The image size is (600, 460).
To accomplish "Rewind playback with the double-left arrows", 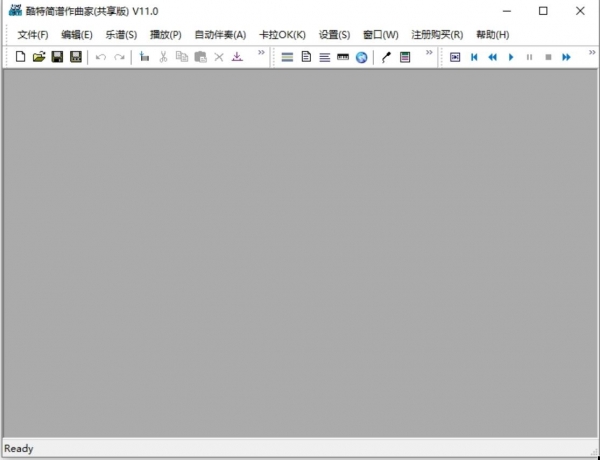I will click(x=492, y=57).
